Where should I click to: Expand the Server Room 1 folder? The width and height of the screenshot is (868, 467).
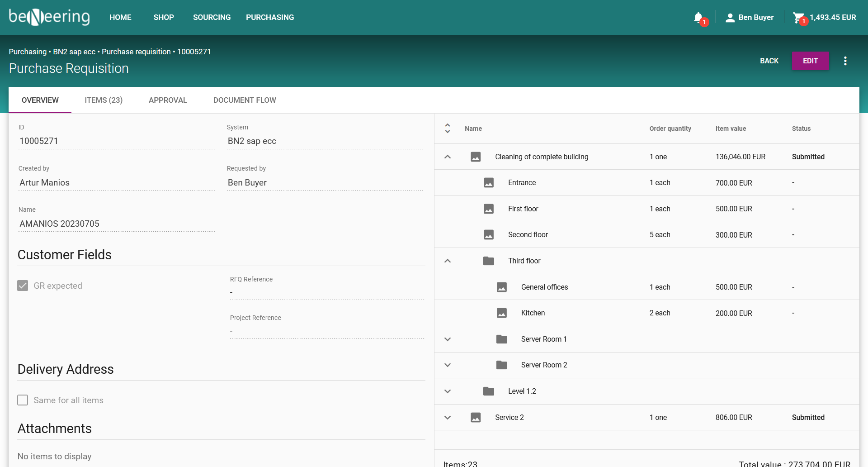[448, 339]
